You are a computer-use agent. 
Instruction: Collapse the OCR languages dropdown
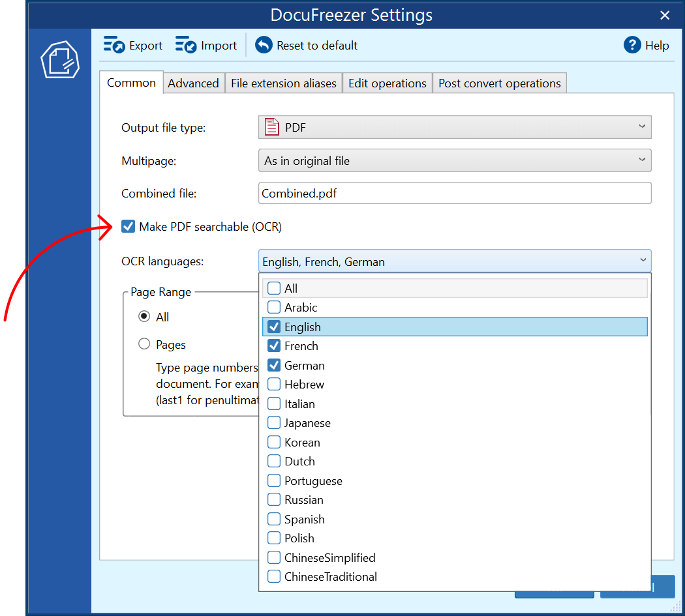[642, 260]
